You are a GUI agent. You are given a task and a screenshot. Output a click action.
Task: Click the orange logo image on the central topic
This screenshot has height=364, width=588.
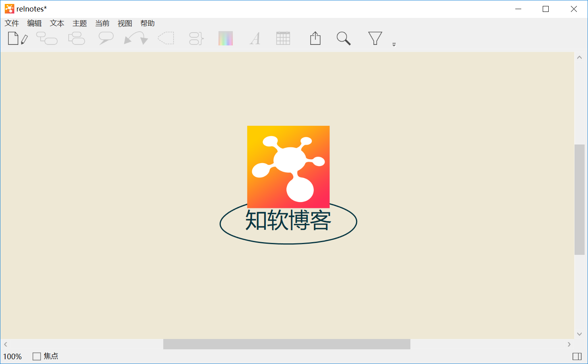pyautogui.click(x=288, y=167)
